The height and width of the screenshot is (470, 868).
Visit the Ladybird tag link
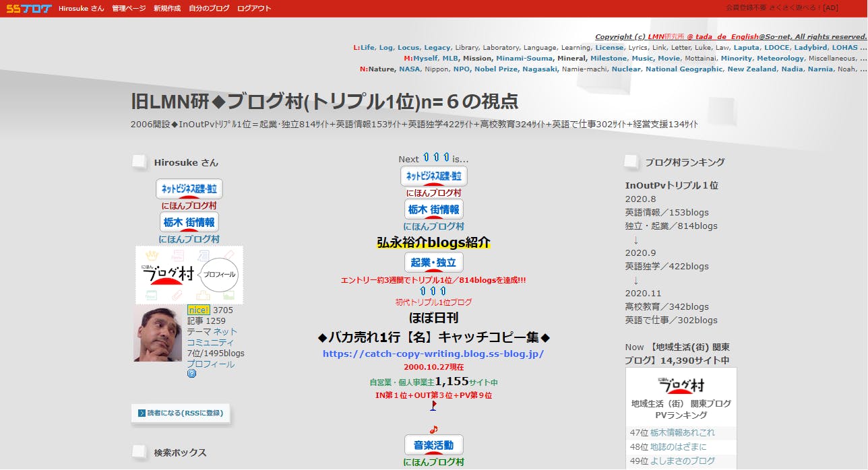point(811,48)
